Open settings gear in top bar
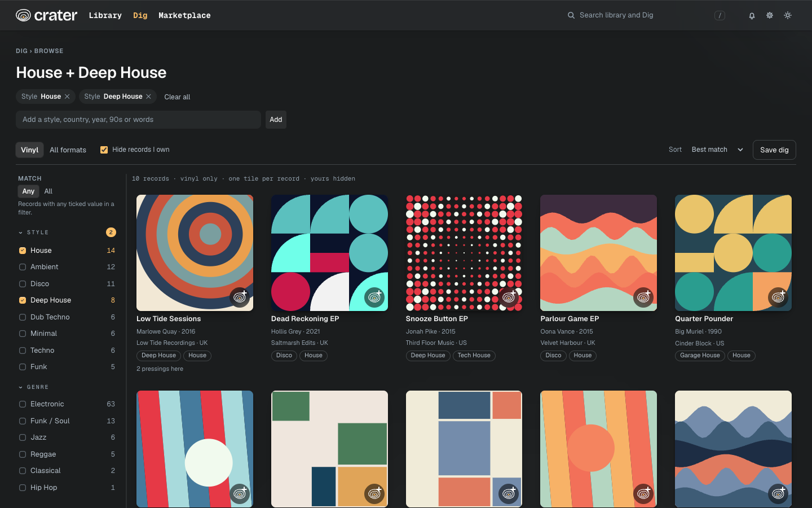 pyautogui.click(x=770, y=15)
